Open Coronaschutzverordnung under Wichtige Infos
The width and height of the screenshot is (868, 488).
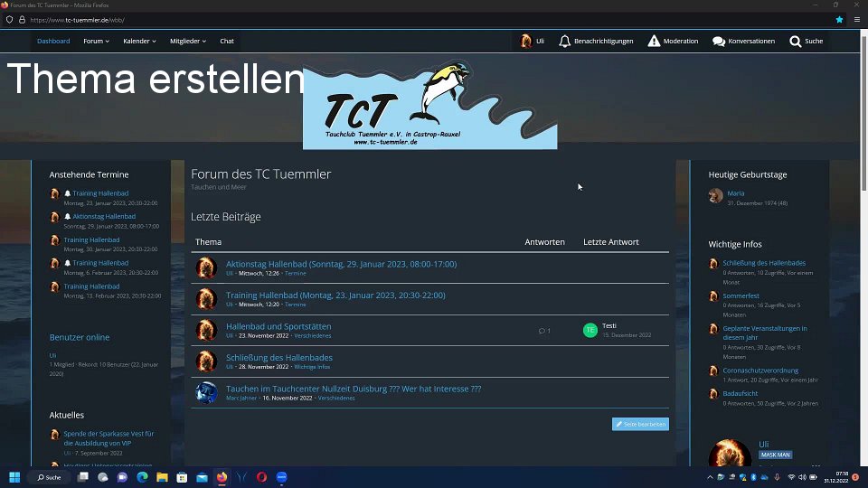click(x=760, y=370)
